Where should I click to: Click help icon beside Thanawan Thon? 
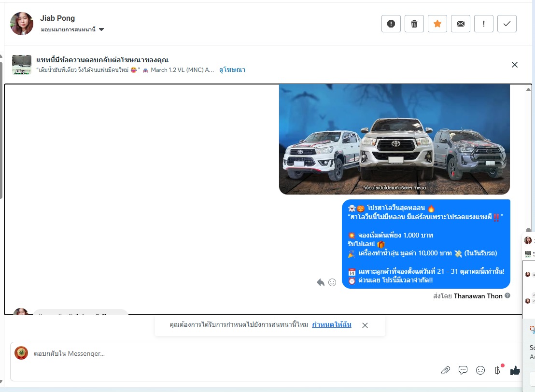coord(507,295)
